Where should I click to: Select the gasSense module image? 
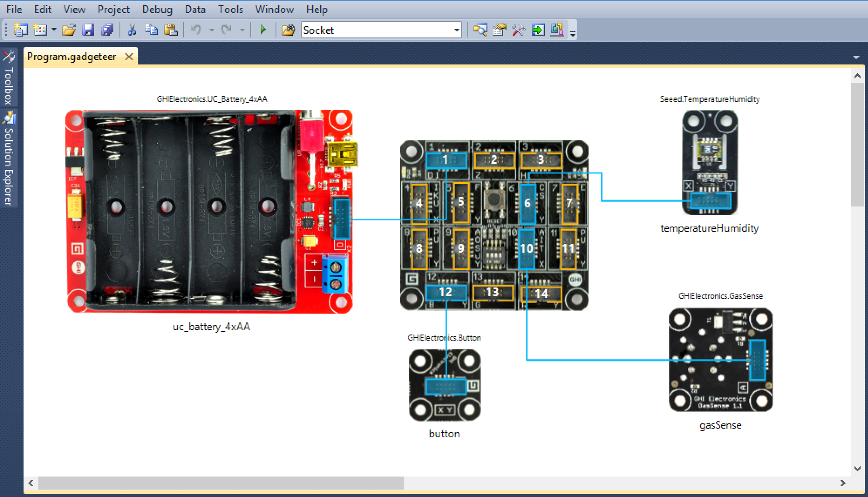721,360
